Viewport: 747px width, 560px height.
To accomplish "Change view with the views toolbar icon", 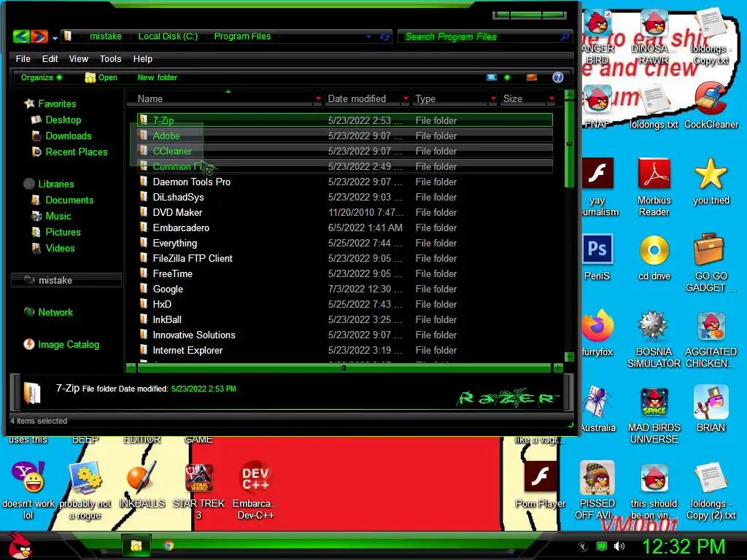I will (x=492, y=77).
